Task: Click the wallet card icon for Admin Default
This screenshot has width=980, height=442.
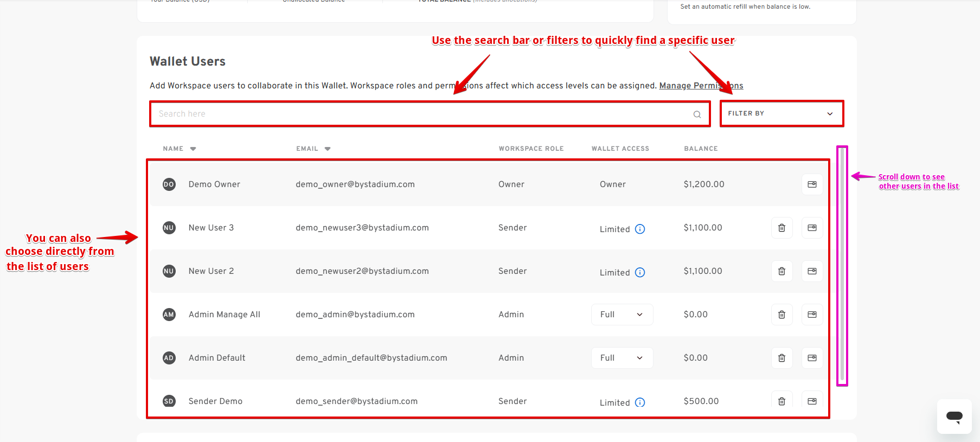Action: [812, 358]
